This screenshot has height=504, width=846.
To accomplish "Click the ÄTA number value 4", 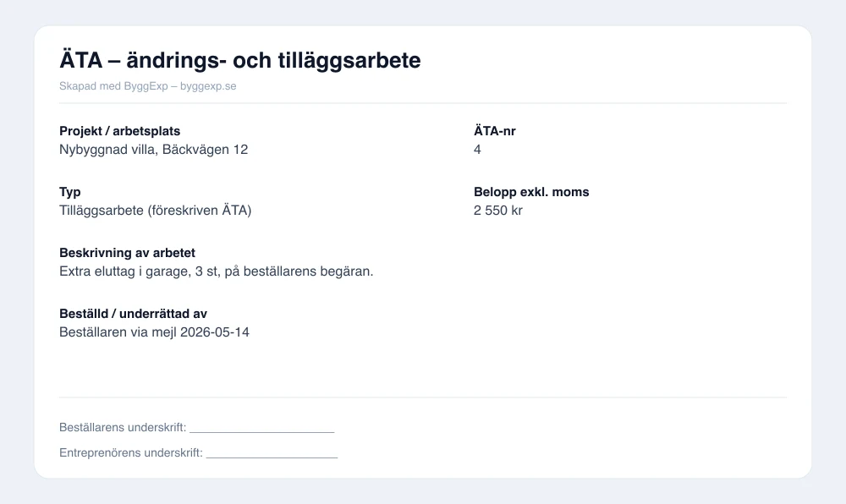I will (x=477, y=150).
